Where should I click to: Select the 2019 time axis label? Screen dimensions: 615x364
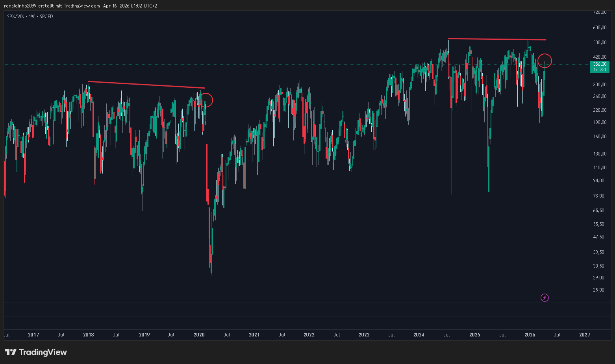point(144,335)
